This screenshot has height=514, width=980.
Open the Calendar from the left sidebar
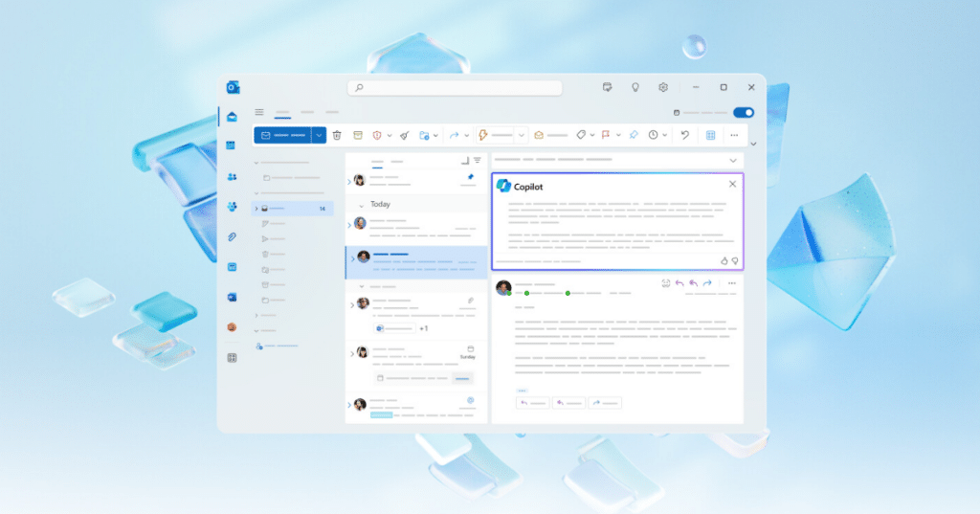coord(231,145)
